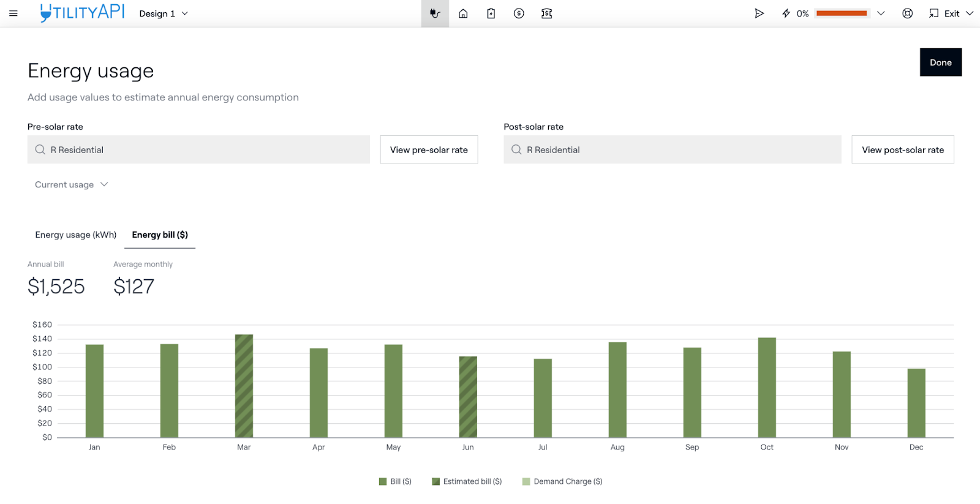Expand the Current usage section
Viewport: 980px width, 504px height.
(x=71, y=184)
